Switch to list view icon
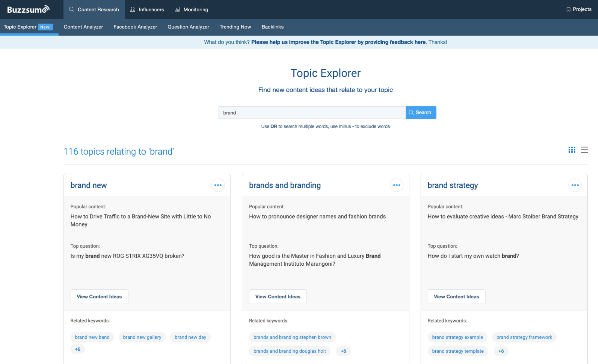This screenshot has height=364, width=598. point(584,150)
